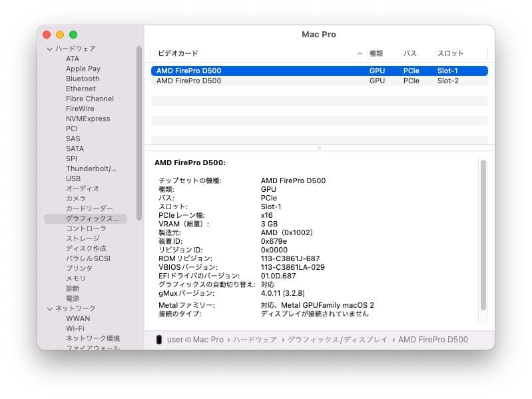The image size is (532, 399).
Task: Collapse the ハードウェア section chevron
Action: tap(49, 49)
